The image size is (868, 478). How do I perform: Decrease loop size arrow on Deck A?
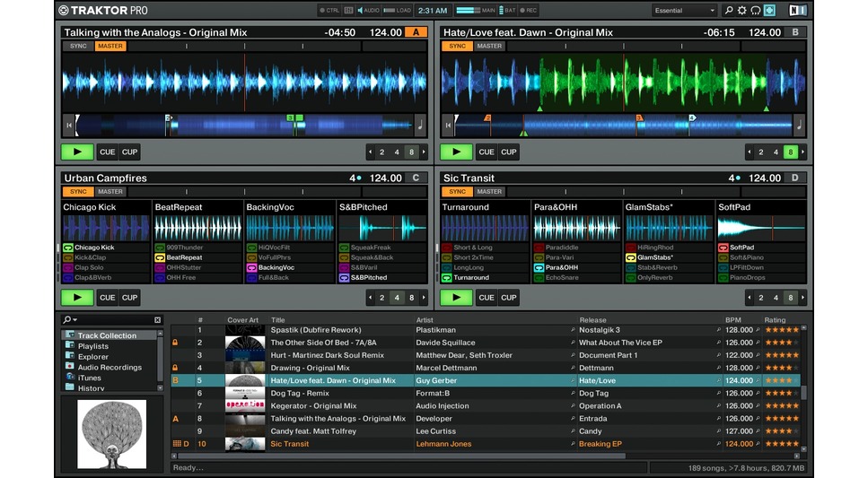click(x=371, y=152)
